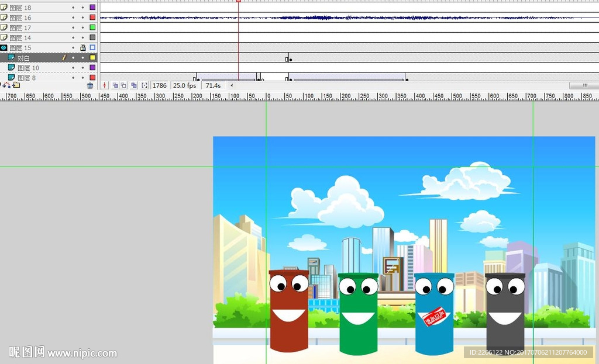Hide 图层 18 using its visibility dot
Image resolution: width=599 pixels, height=364 pixels.
pos(73,8)
